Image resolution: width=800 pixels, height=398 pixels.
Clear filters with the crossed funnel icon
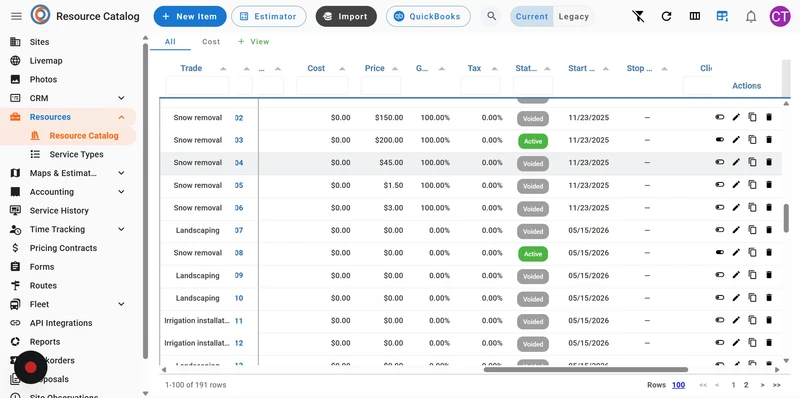click(638, 16)
